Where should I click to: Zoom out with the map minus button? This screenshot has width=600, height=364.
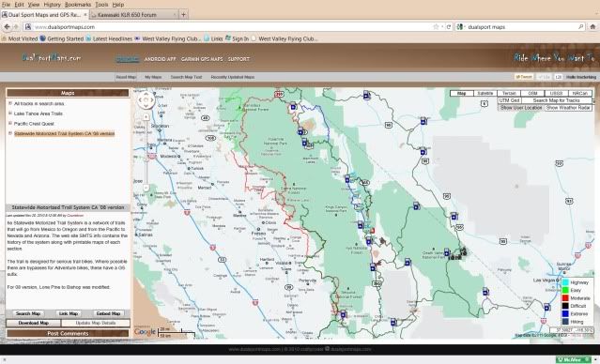tap(146, 188)
